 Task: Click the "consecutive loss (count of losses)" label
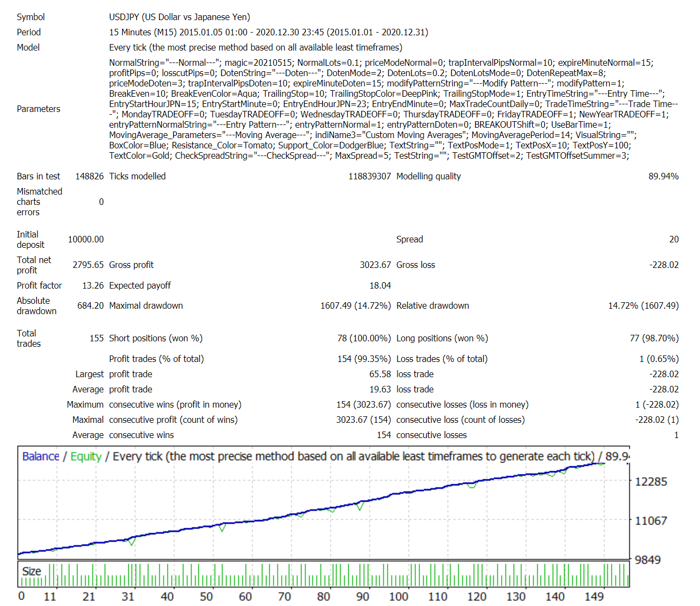pyautogui.click(x=461, y=420)
